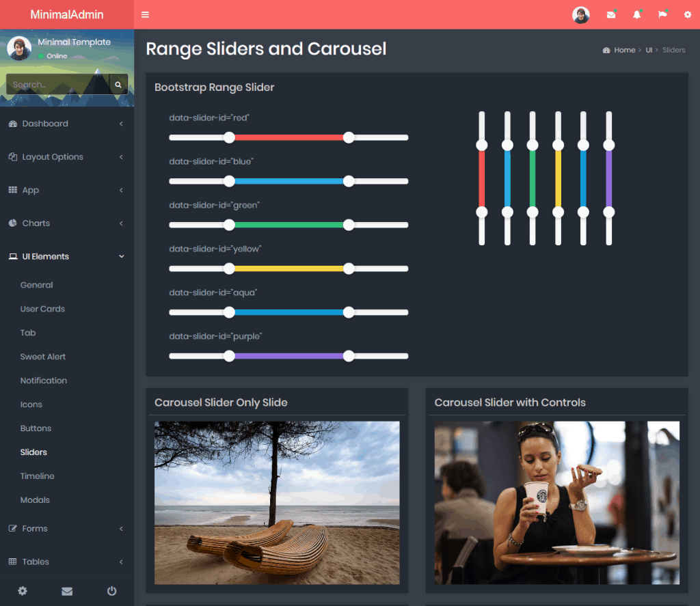Click top handle of yellow vertical slider

click(558, 145)
